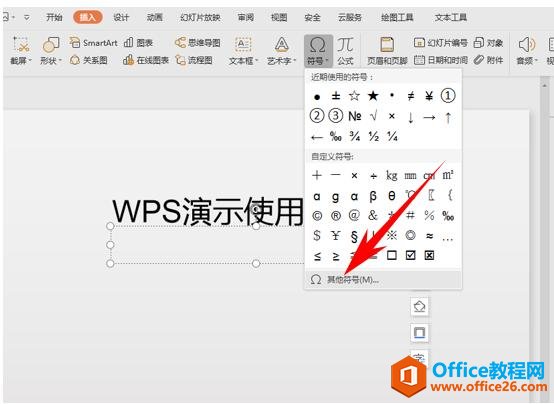Insert the ¥ yen symbol in recent symbols
Screen dimensions: 554x404
click(429, 96)
